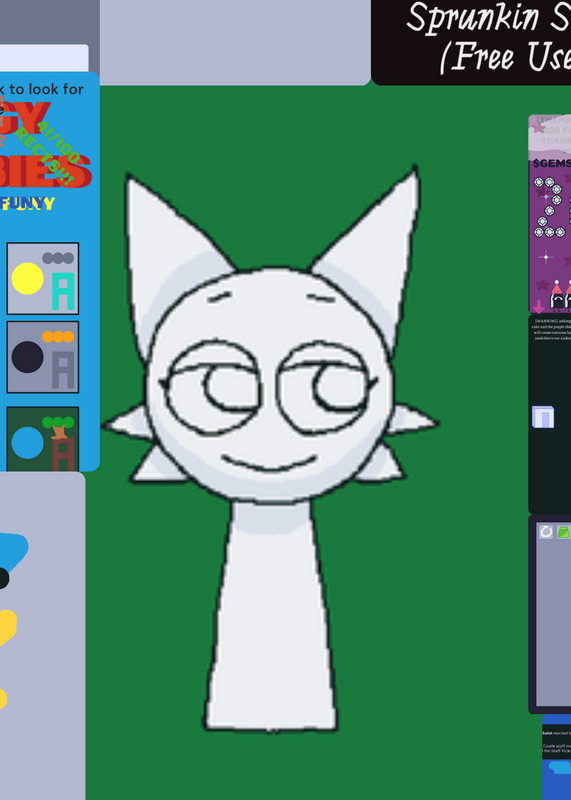
Task: Click the large yellow blob in lower-left panel
Action: click(7, 627)
